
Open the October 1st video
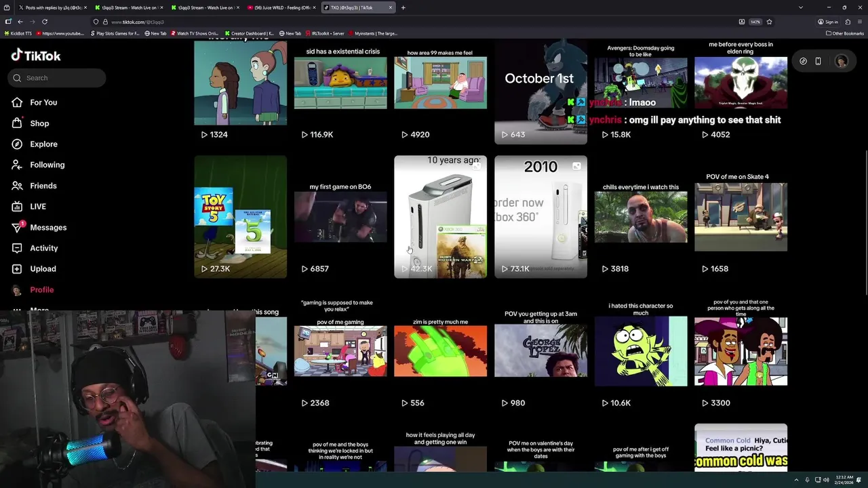(540, 91)
